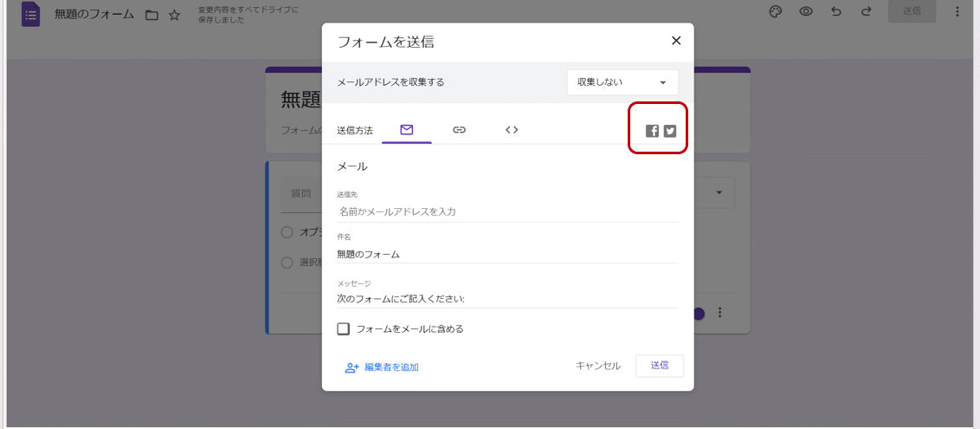Click the redo arrow icon
This screenshot has width=980, height=429.
866,12
